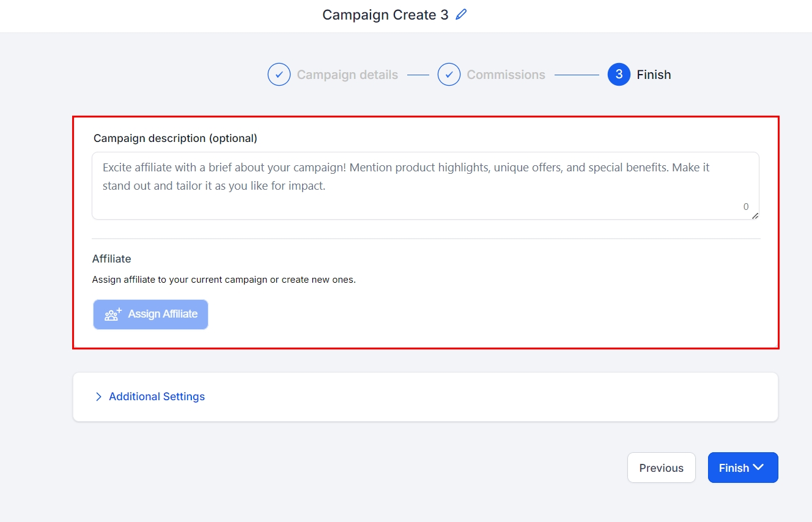Click the Affiliate section heading
Viewport: 812px width, 522px height.
[112, 259]
